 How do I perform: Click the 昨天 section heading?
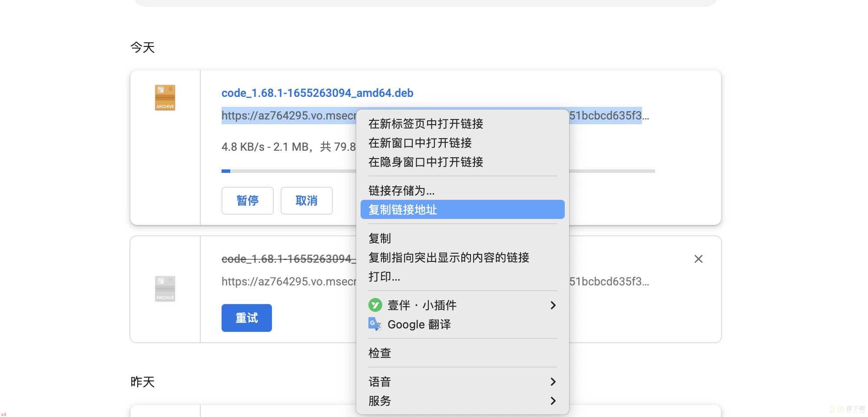tap(142, 381)
